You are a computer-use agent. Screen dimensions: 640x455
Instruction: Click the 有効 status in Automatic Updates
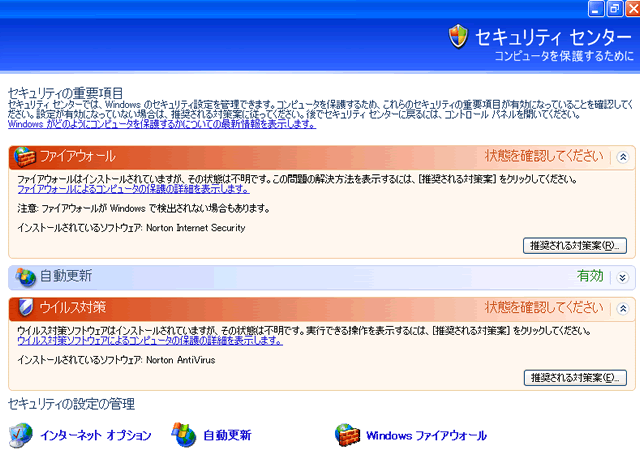pyautogui.click(x=590, y=276)
